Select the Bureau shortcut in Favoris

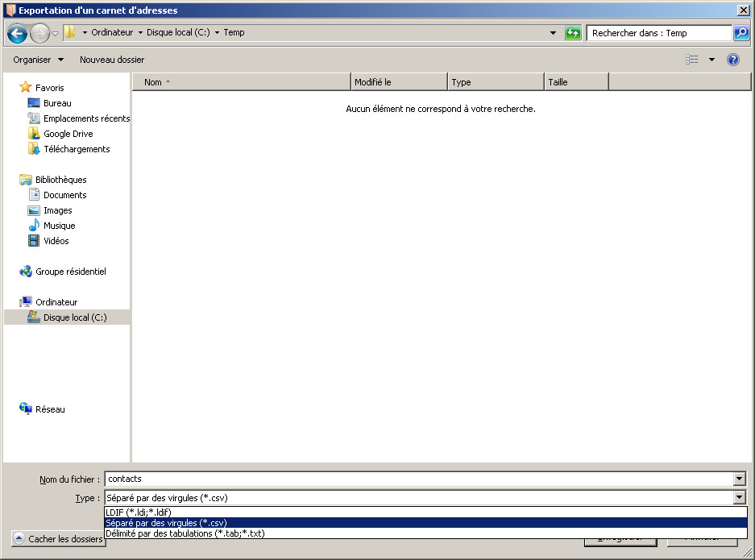coord(58,102)
